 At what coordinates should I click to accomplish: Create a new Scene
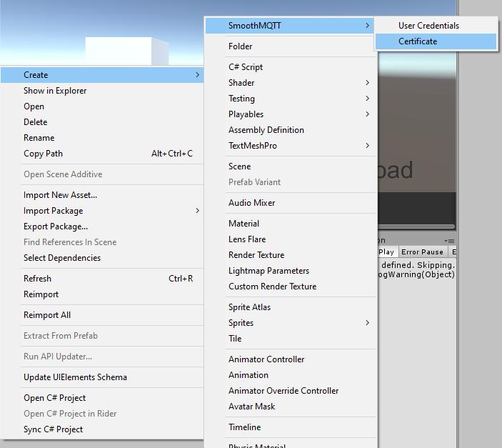[290, 166]
